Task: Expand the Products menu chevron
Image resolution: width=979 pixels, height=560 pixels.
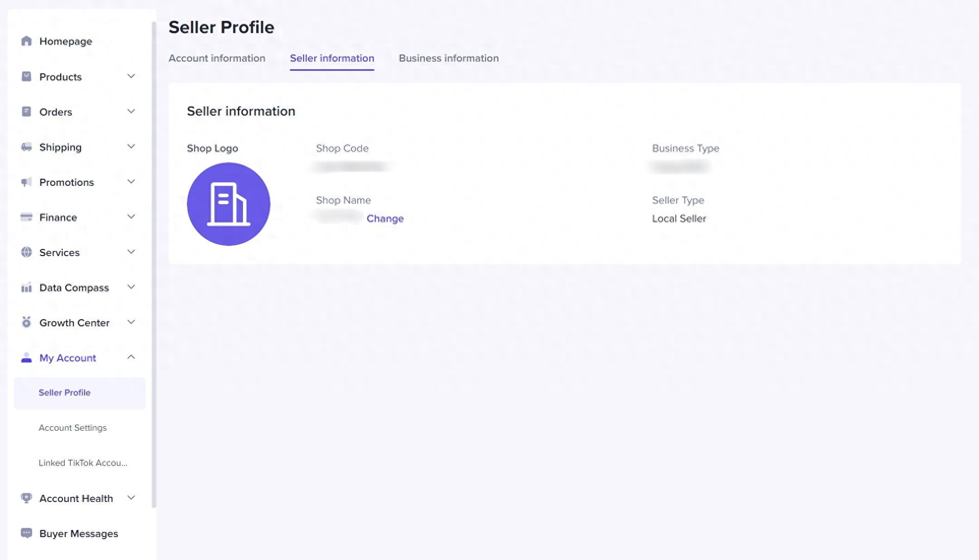Action: point(131,76)
